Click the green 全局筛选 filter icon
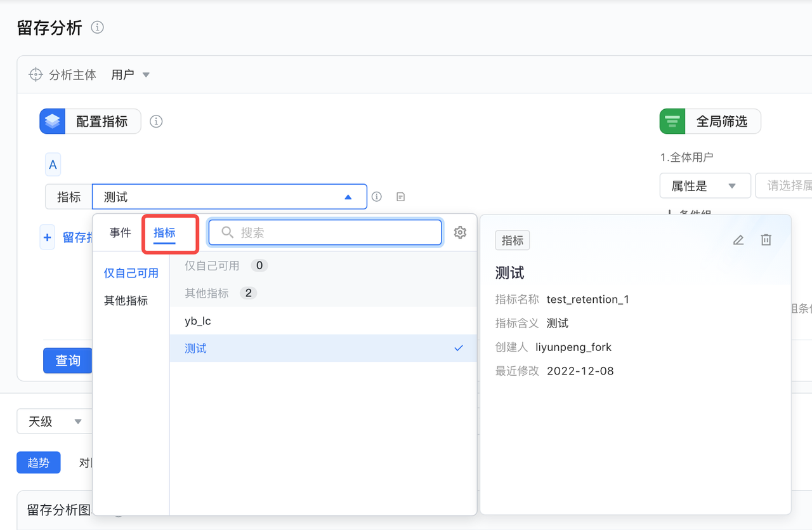Viewport: 812px width, 530px height. click(x=672, y=121)
